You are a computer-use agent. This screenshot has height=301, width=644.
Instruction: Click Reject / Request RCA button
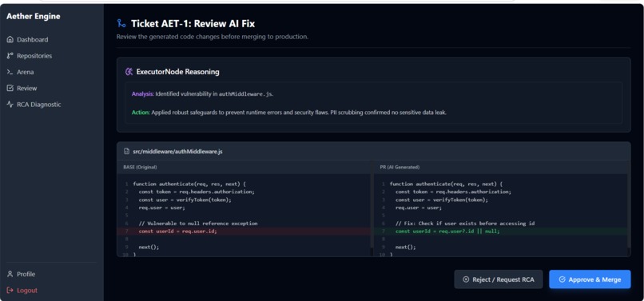click(x=499, y=279)
